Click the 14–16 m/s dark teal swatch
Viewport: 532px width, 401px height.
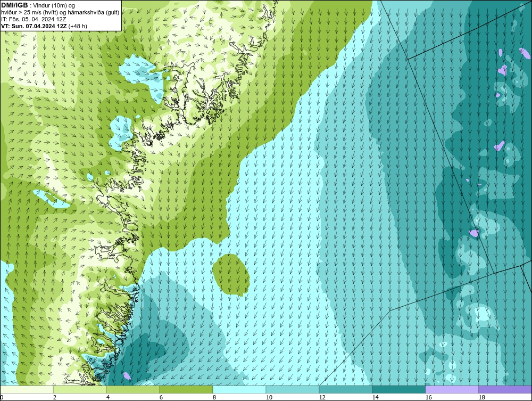[x=398, y=389]
